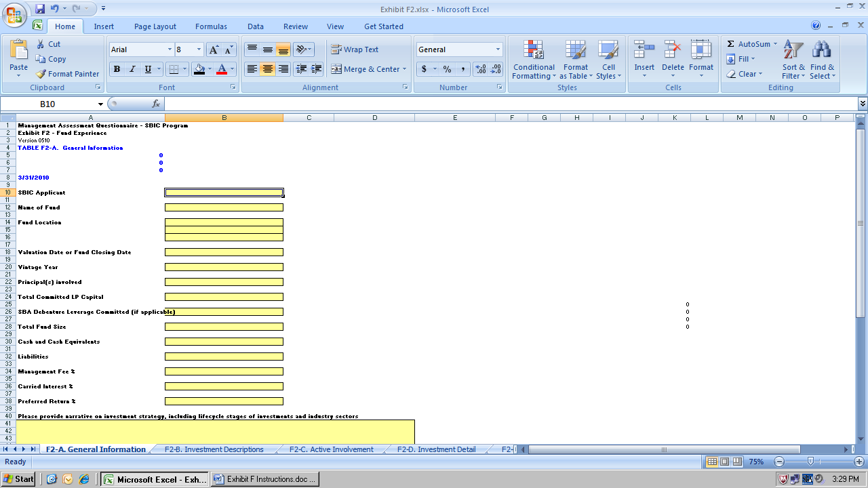Open the font name dropdown showing Arial

click(170, 49)
